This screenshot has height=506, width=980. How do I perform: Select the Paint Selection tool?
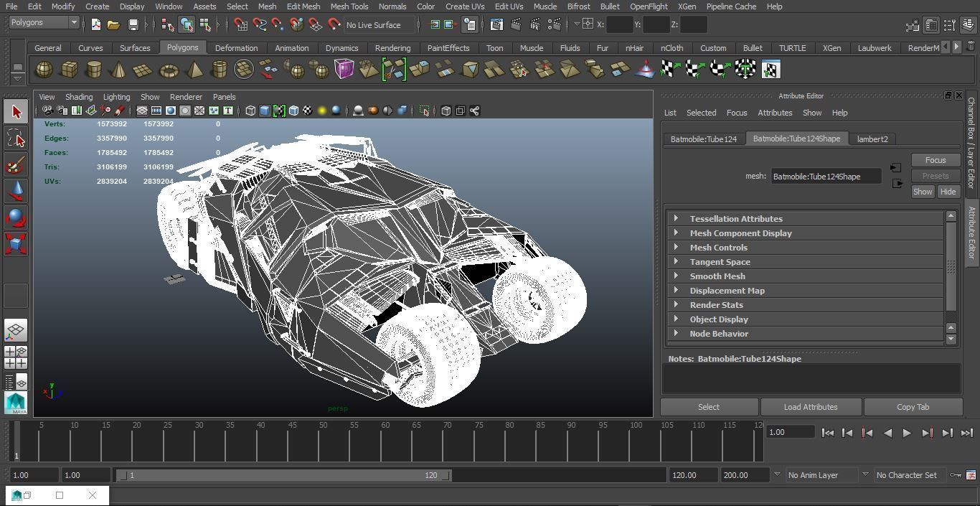(16, 164)
